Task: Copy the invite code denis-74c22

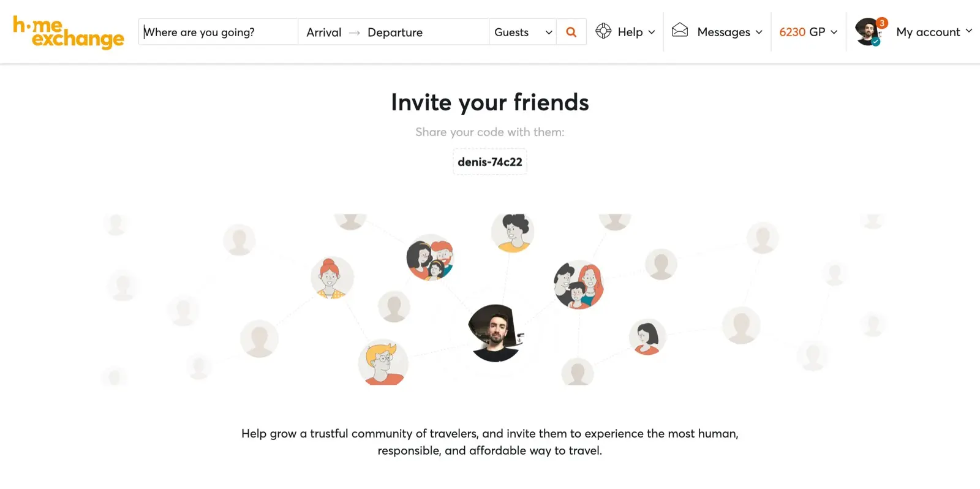Action: [490, 162]
